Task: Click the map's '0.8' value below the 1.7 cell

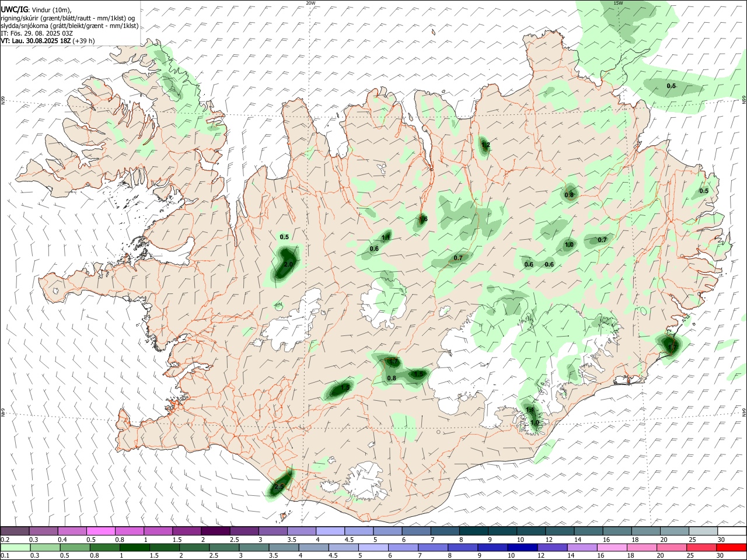Action: tap(392, 379)
